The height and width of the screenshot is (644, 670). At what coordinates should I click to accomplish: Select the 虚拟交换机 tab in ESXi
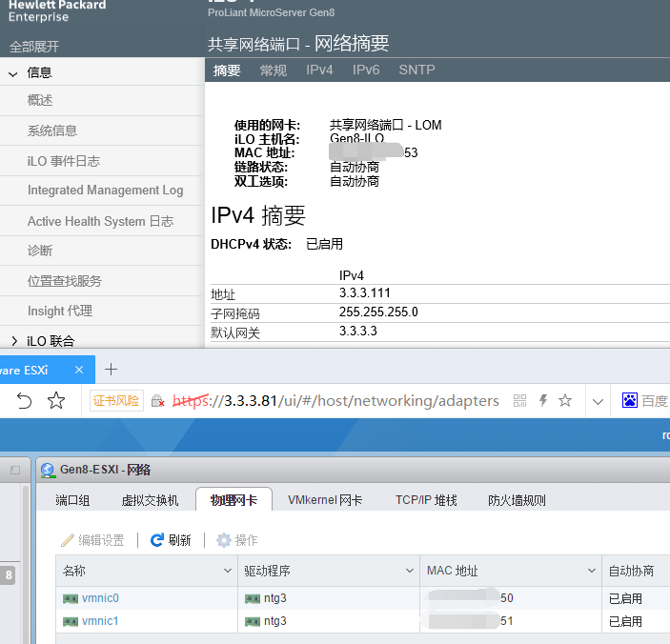[150, 500]
